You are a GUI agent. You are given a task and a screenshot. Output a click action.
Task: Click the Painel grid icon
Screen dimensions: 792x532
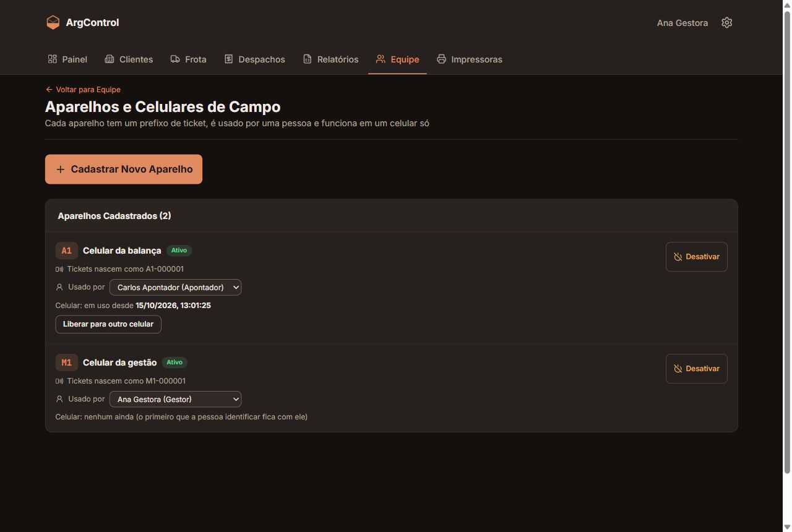pyautogui.click(x=53, y=59)
